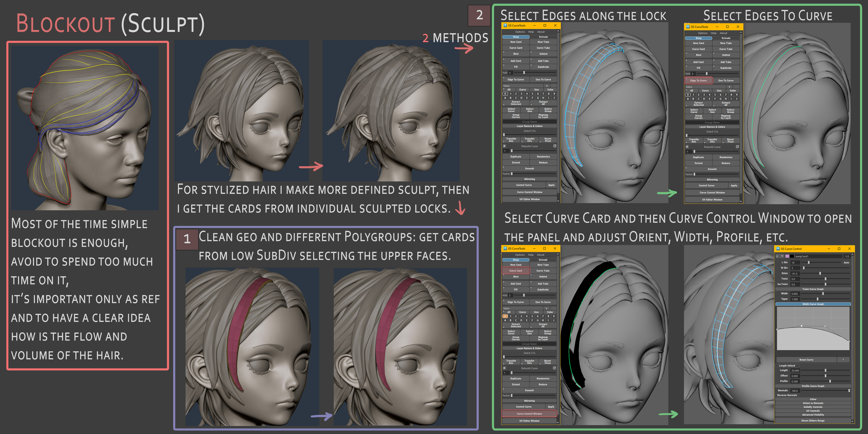Image resolution: width=868 pixels, height=434 pixels.
Task: Toggle Reverse Normals option
Action: coord(787,395)
